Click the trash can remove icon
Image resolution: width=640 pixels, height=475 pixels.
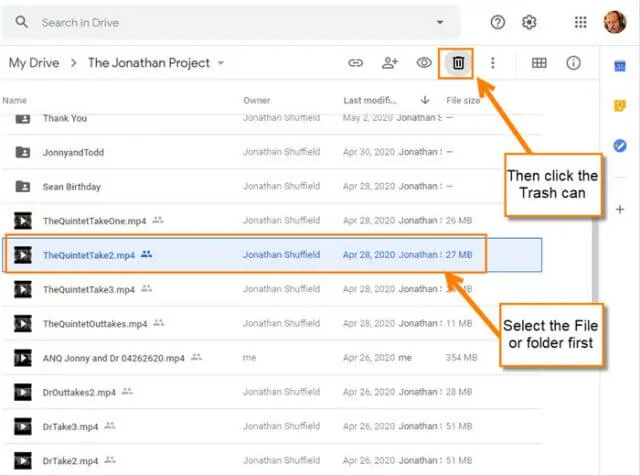[458, 63]
